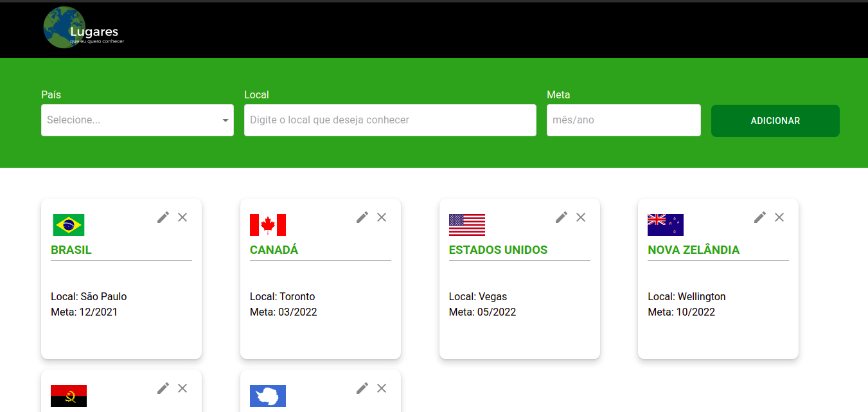Viewport: 868px width, 412px height.
Task: Edit the Antarctica flag card
Action: tap(362, 388)
